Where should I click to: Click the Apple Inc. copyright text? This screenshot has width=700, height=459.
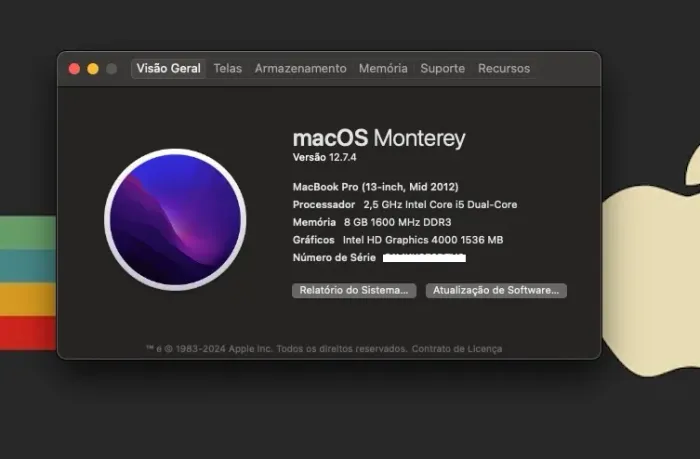[276, 349]
